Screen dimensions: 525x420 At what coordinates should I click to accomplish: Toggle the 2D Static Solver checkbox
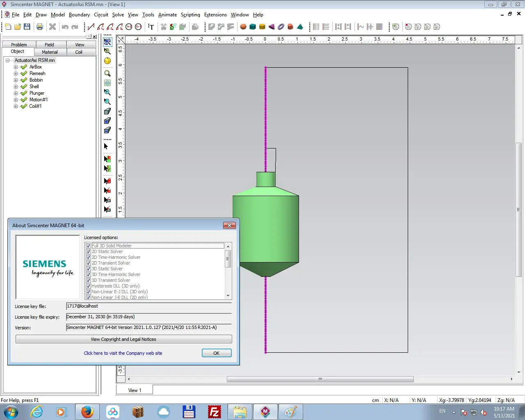click(x=88, y=251)
